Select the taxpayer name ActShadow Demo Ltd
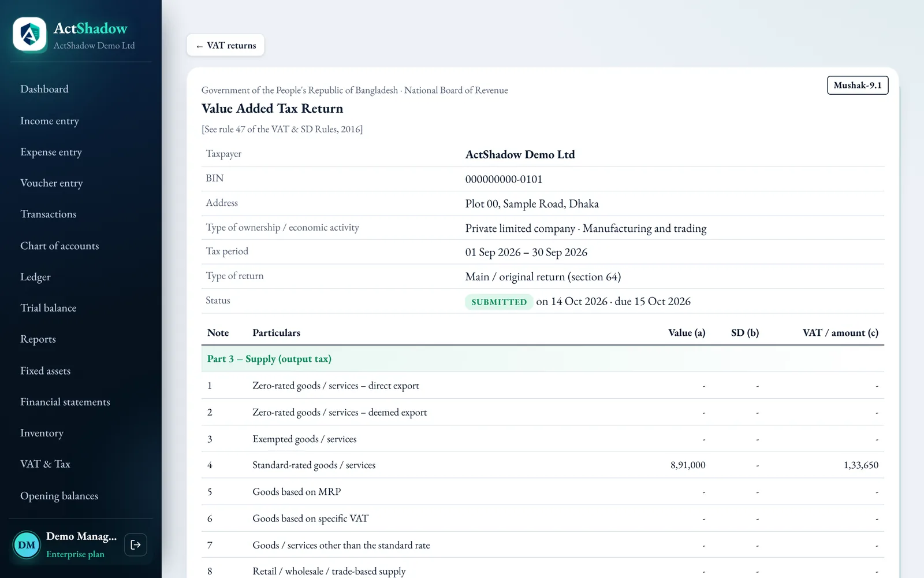924x578 pixels. [x=520, y=154]
